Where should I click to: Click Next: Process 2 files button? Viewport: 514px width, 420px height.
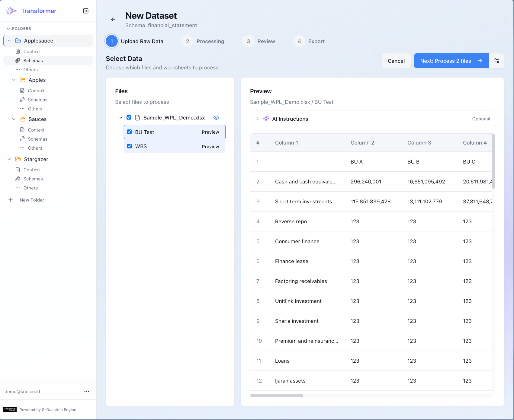(x=451, y=61)
